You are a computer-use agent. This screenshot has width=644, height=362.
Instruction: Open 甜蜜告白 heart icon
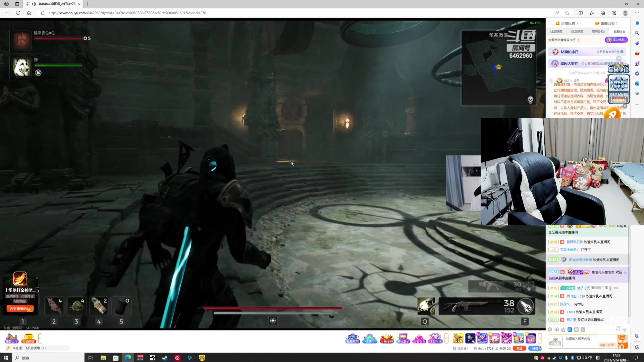[x=419, y=339]
